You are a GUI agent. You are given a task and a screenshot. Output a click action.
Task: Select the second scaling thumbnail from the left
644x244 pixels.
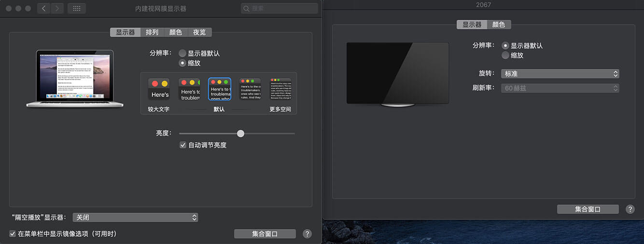click(189, 89)
